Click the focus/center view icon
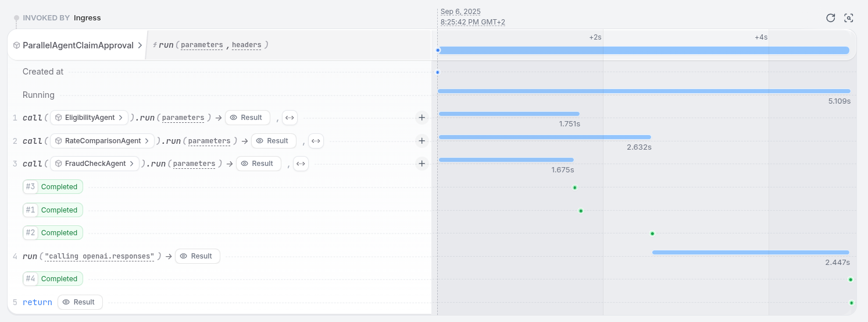The image size is (868, 322). click(x=849, y=18)
